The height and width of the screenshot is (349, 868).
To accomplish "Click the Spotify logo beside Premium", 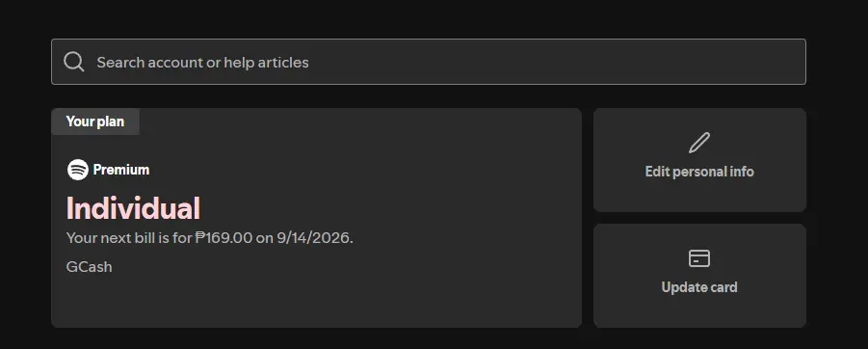I will click(78, 170).
